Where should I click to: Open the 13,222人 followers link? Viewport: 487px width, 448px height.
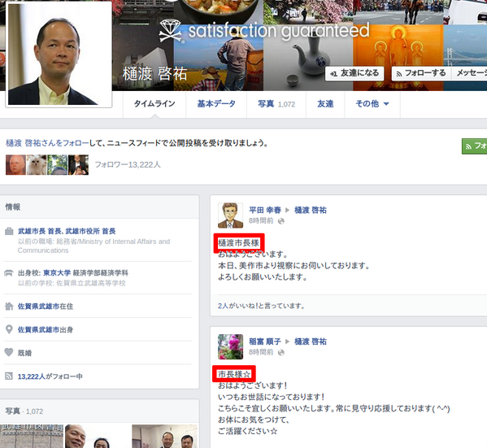tap(32, 376)
